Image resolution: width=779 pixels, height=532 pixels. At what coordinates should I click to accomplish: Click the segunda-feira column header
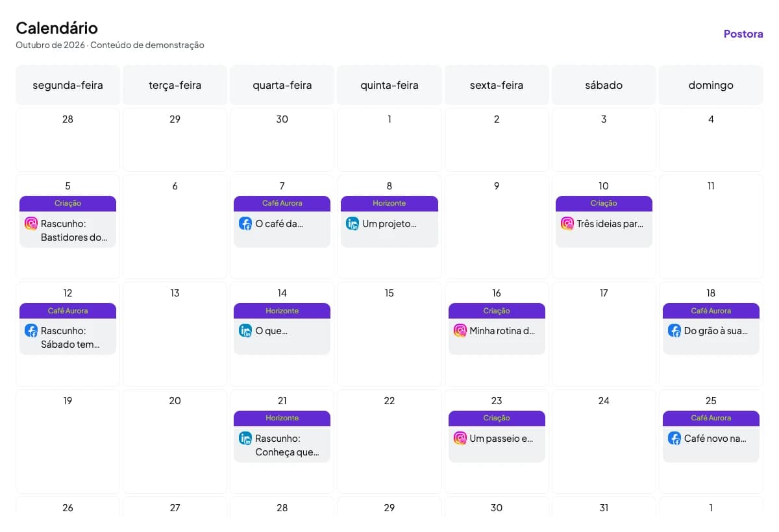[68, 85]
